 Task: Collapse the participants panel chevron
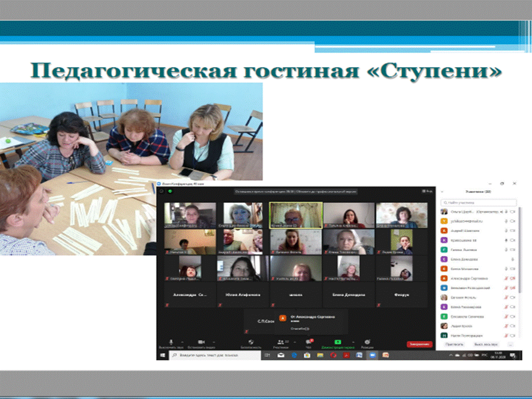[442, 192]
